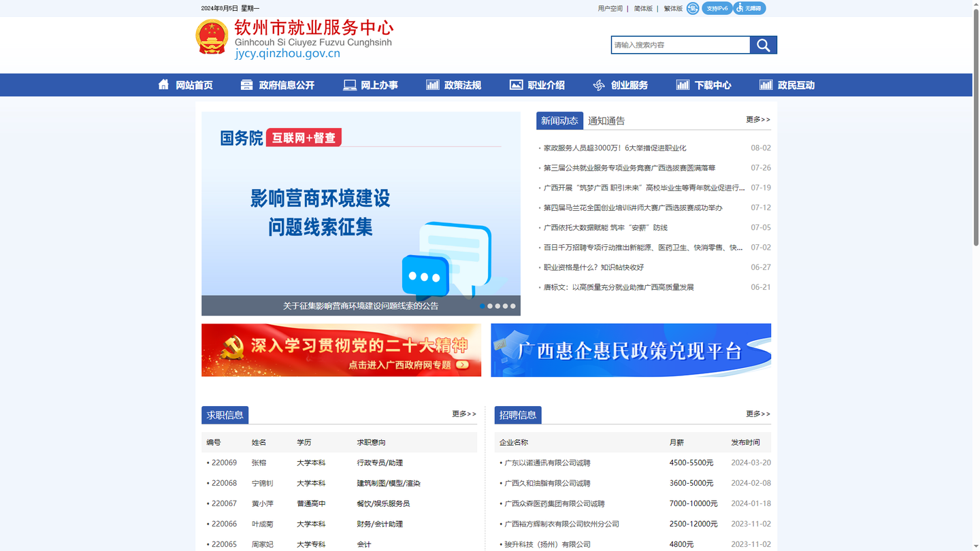
Task: Open news 家政服务人员超3000万
Action: click(615, 148)
